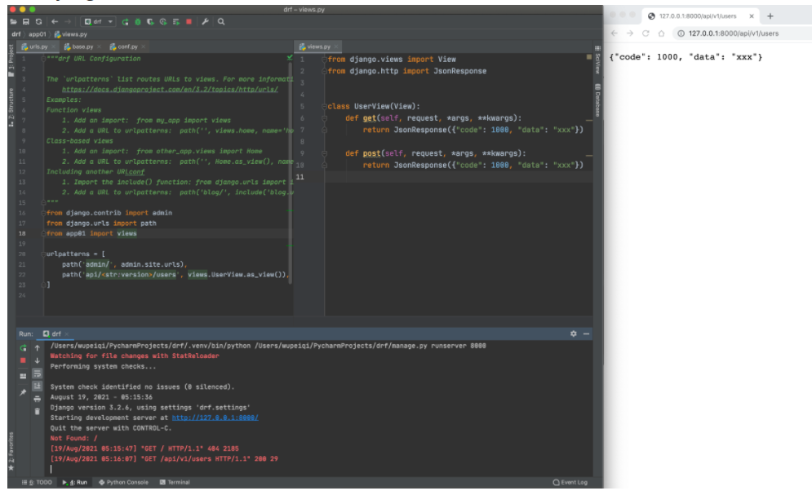This screenshot has width=812, height=504.
Task: Open the TODO tool window
Action: click(x=37, y=483)
